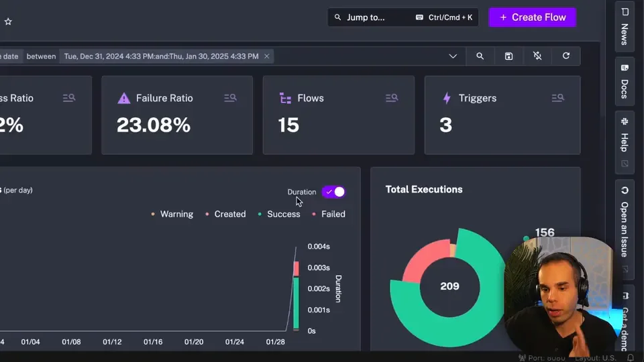Open Triggers card details icon
The image size is (644, 362).
(557, 98)
